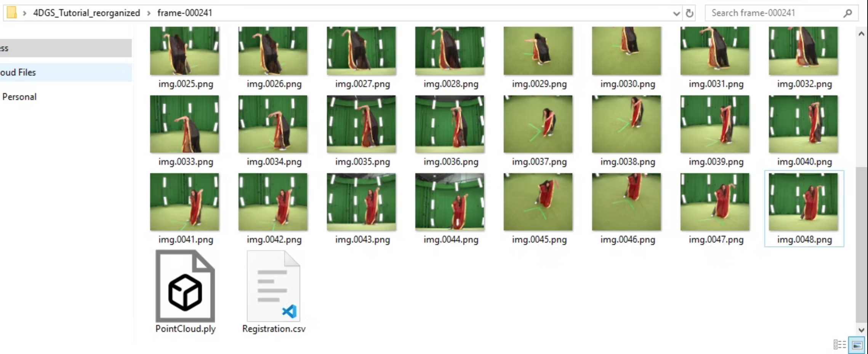Open the Registration.csv file icon
This screenshot has width=868, height=354.
pos(273,286)
